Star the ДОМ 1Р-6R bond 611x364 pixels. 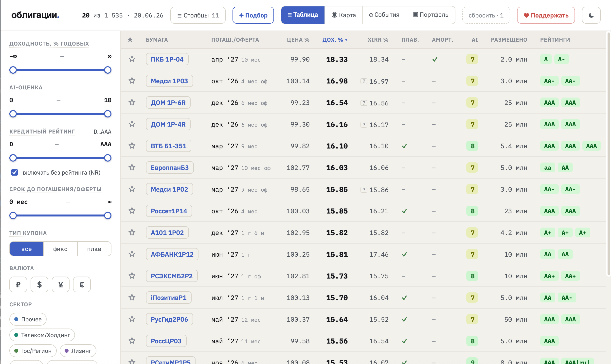point(132,102)
